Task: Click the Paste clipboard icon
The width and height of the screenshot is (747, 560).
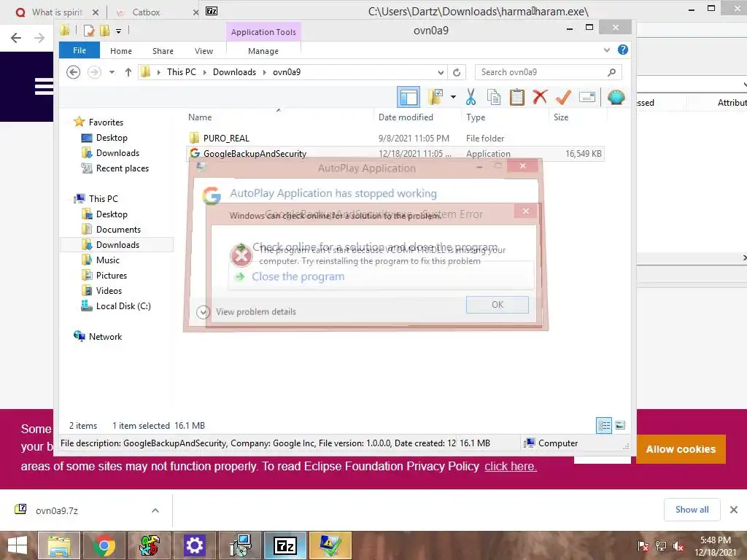Action: (517, 97)
